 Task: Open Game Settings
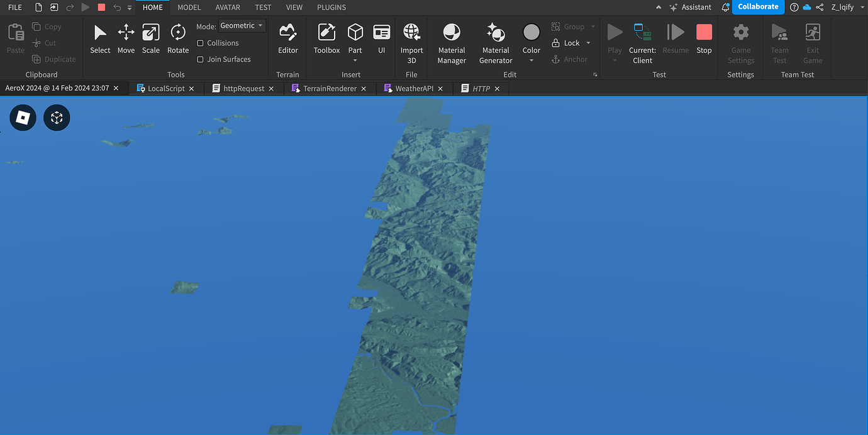[740, 41]
